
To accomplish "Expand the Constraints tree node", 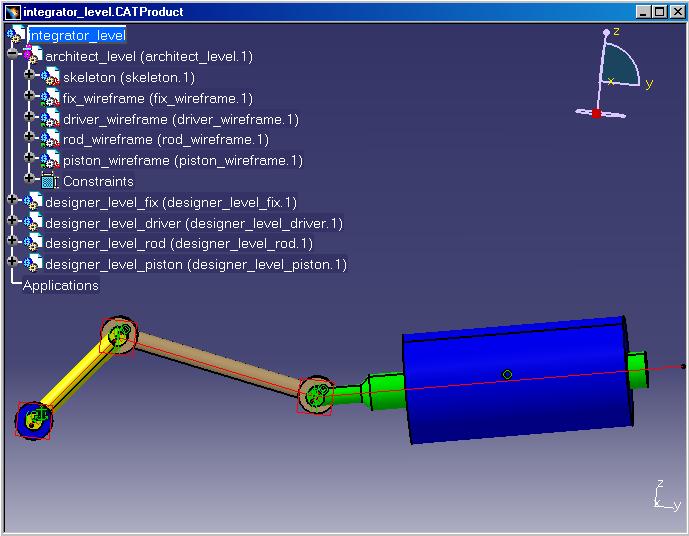I will click(x=30, y=181).
